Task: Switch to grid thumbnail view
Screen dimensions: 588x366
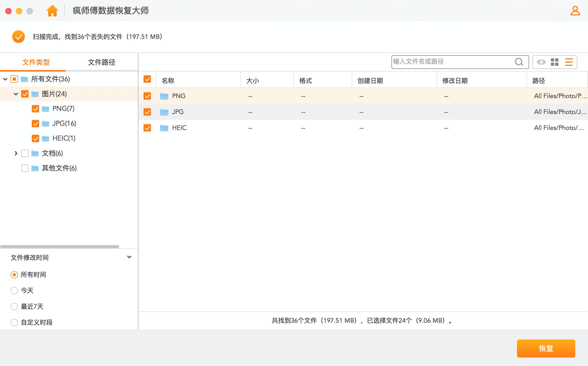Action: [x=555, y=62]
